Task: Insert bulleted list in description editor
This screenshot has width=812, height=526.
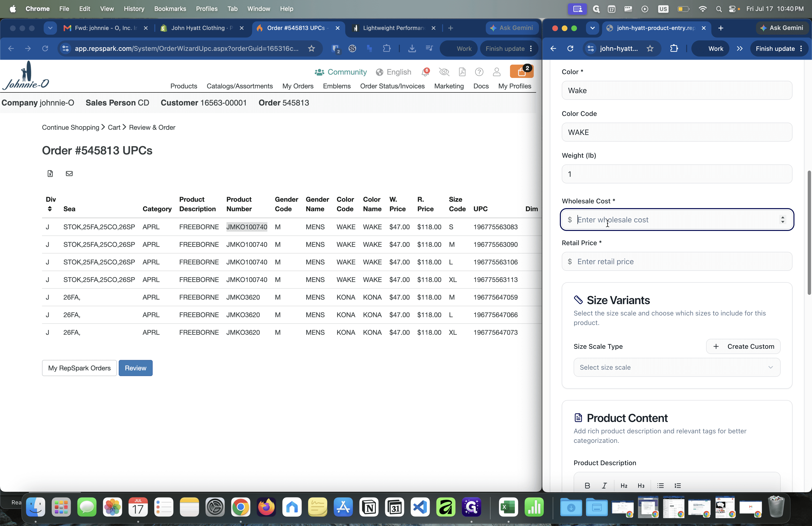Action: tap(661, 485)
